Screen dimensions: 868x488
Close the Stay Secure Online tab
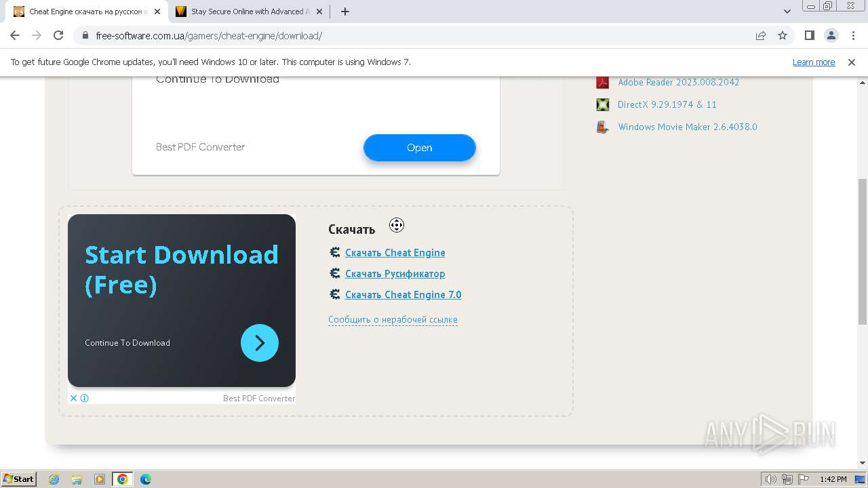319,12
